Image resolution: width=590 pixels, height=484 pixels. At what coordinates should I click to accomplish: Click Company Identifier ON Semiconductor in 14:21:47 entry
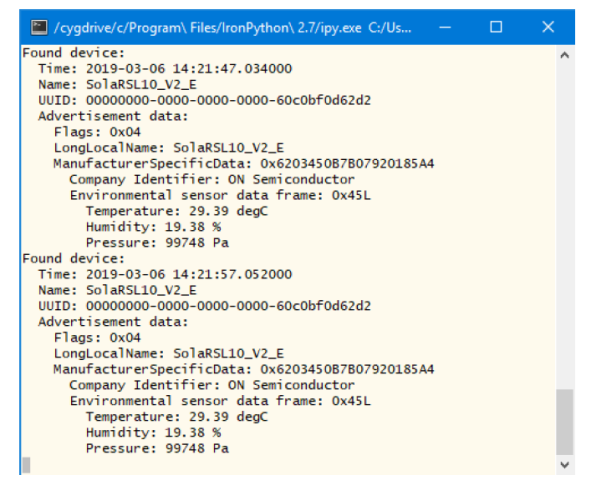point(212,180)
